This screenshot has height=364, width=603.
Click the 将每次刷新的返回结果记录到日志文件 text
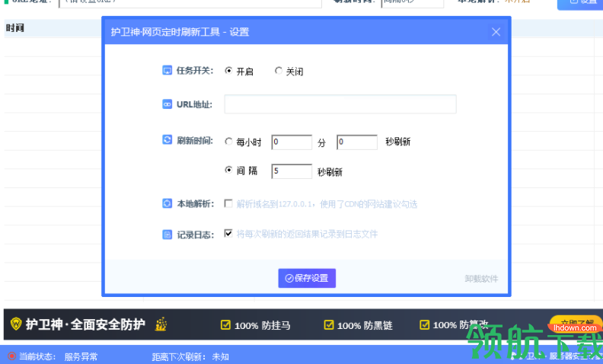coord(307,234)
